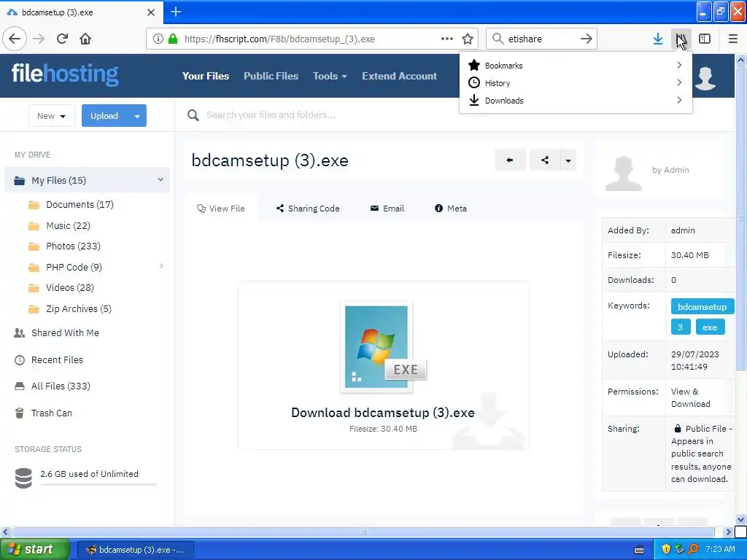Screen dimensions: 747x560
Task: Click the share icon button beside filename
Action: pyautogui.click(x=544, y=160)
